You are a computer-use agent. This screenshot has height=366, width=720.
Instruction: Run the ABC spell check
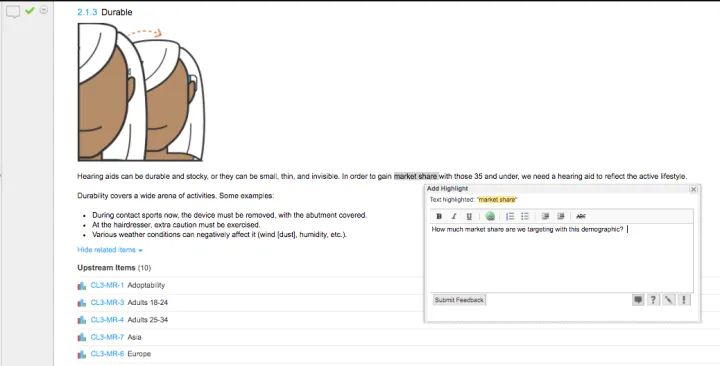[581, 216]
